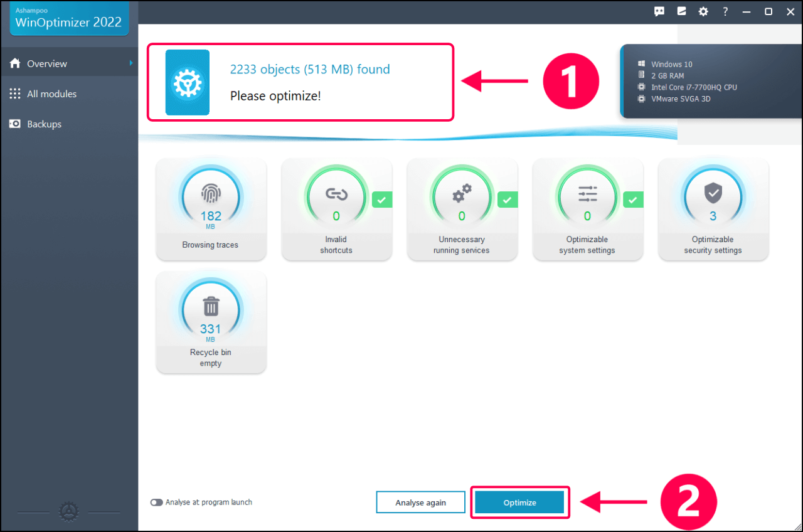The height and width of the screenshot is (532, 803).
Task: Click the chip icon beside VMware SVGA 3D
Action: 642,98
